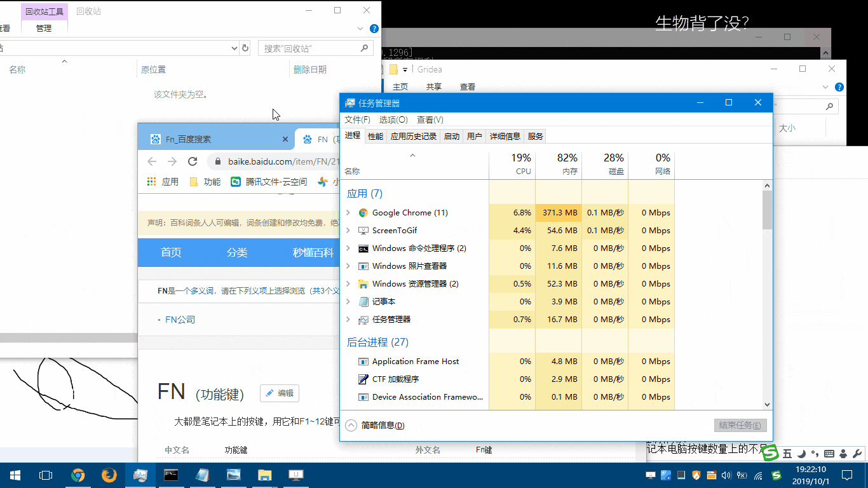This screenshot has width=868, height=488.
Task: Click the Application Frame Host icon
Action: (x=363, y=362)
